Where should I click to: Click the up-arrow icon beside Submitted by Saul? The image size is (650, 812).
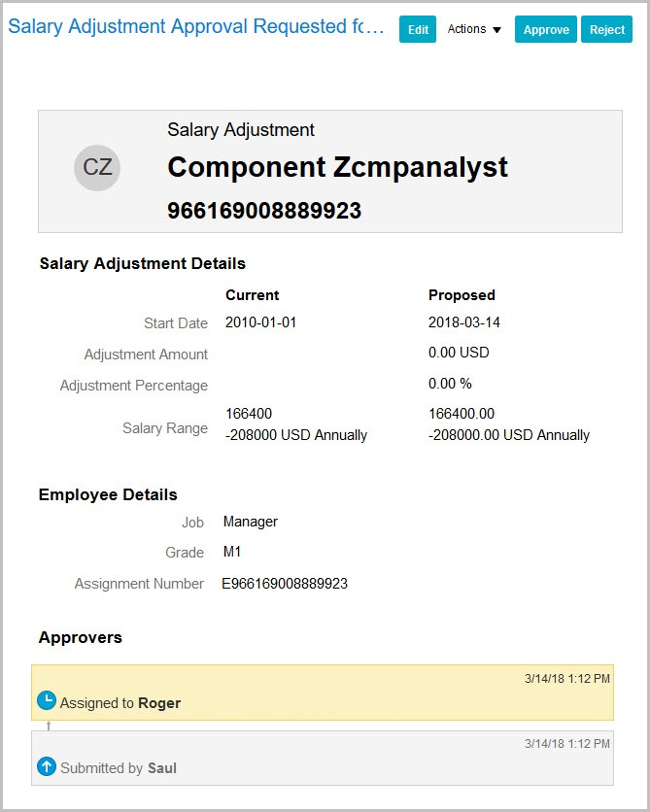point(47,766)
